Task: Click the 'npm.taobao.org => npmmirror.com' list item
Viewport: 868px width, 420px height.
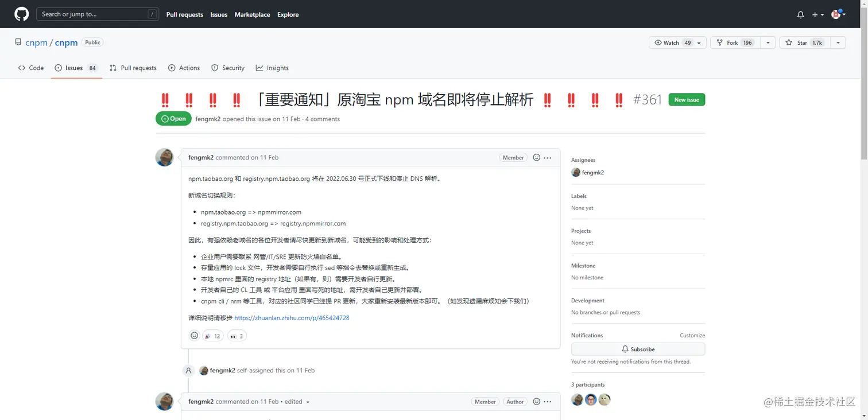Action: pyautogui.click(x=251, y=212)
